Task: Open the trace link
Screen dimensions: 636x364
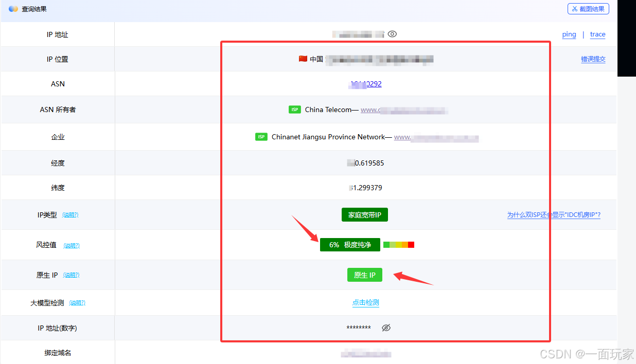Action: pyautogui.click(x=597, y=34)
